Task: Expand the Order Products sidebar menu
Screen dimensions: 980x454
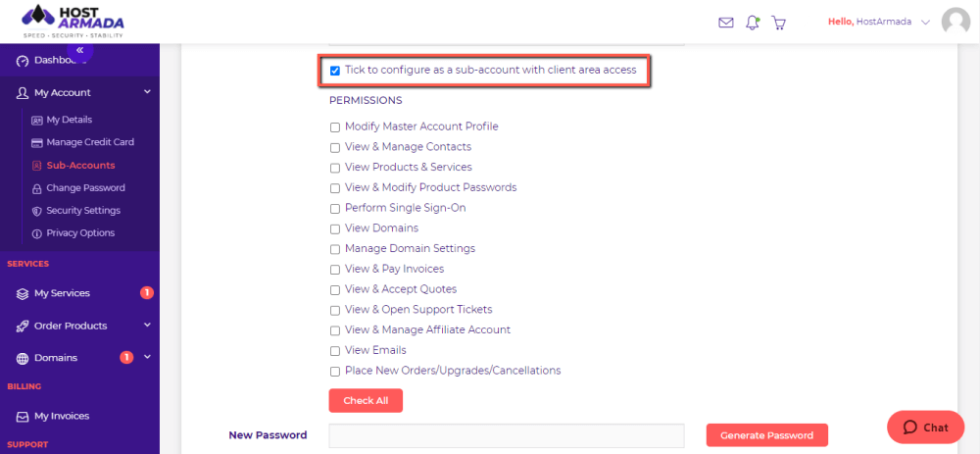Action: [x=147, y=326]
